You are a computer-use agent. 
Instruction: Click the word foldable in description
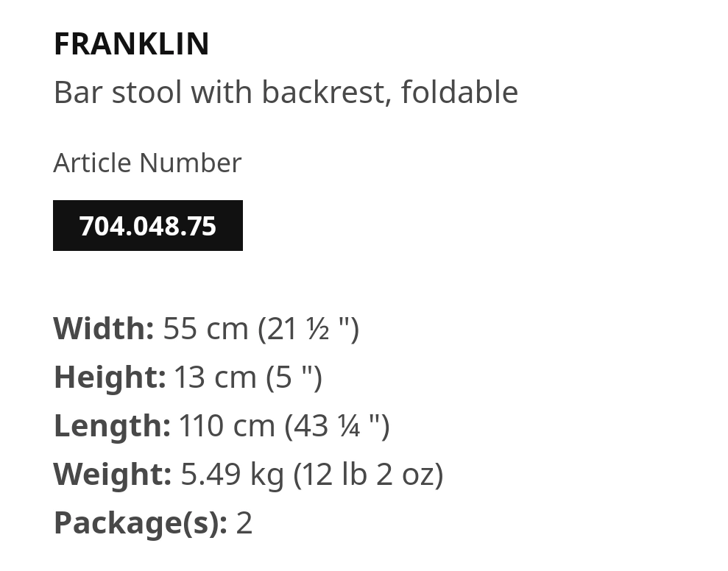coord(459,92)
